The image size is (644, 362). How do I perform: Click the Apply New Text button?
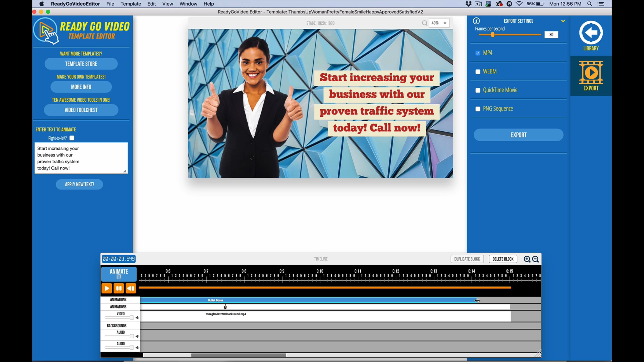[79, 184]
